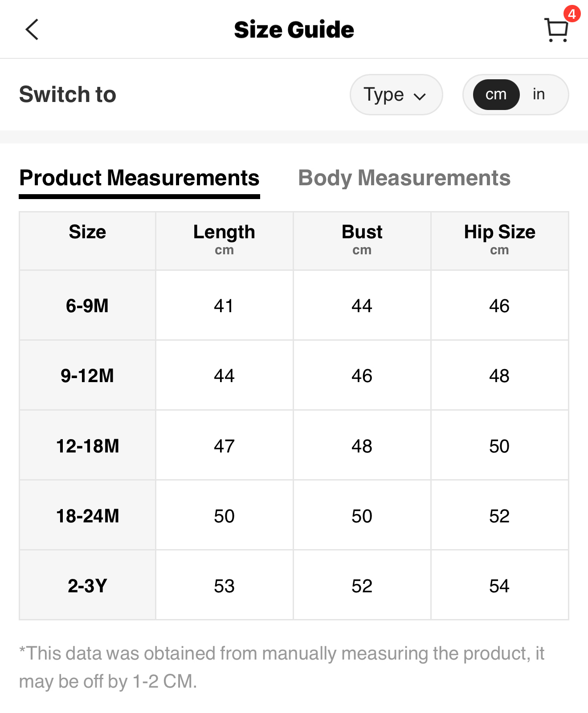This screenshot has height=713, width=588.
Task: Select the 9-12M size row
Action: click(87, 376)
